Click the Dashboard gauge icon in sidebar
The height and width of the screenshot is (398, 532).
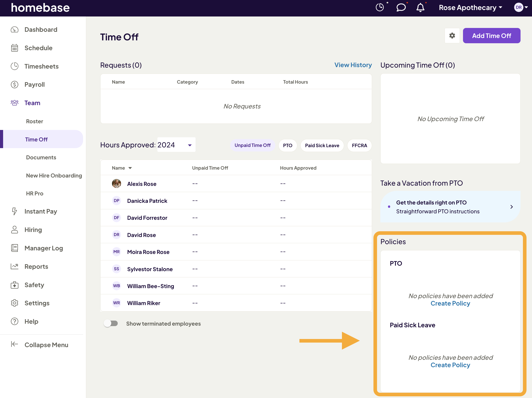[x=14, y=30]
